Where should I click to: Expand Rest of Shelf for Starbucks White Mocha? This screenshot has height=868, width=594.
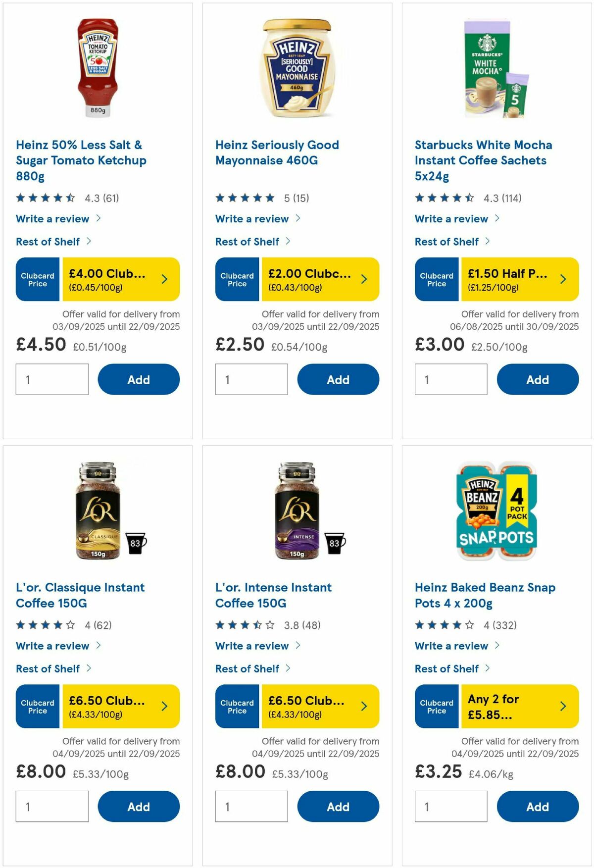446,242
